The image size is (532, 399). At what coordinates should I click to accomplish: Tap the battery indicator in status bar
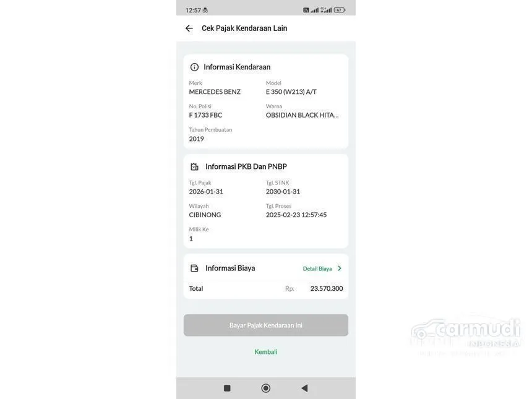coord(340,10)
